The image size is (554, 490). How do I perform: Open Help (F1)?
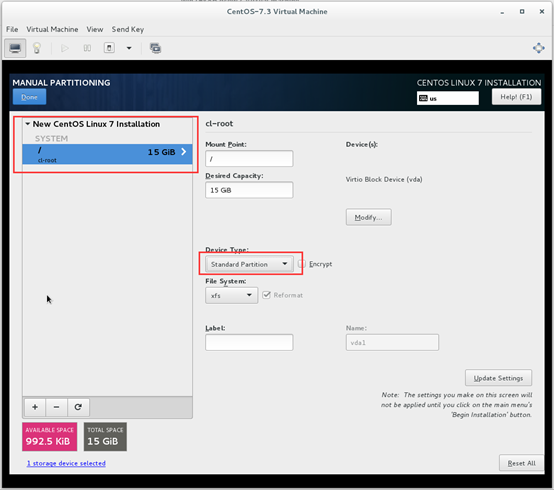pyautogui.click(x=516, y=97)
